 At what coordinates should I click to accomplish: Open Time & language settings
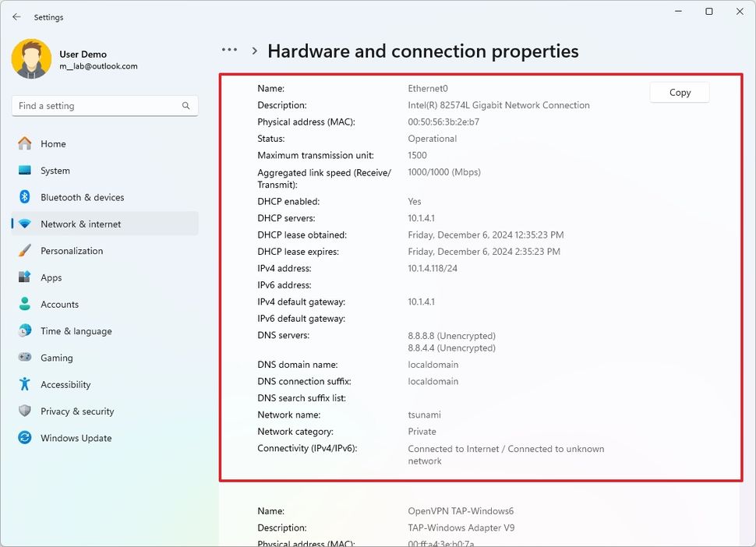click(x=75, y=331)
